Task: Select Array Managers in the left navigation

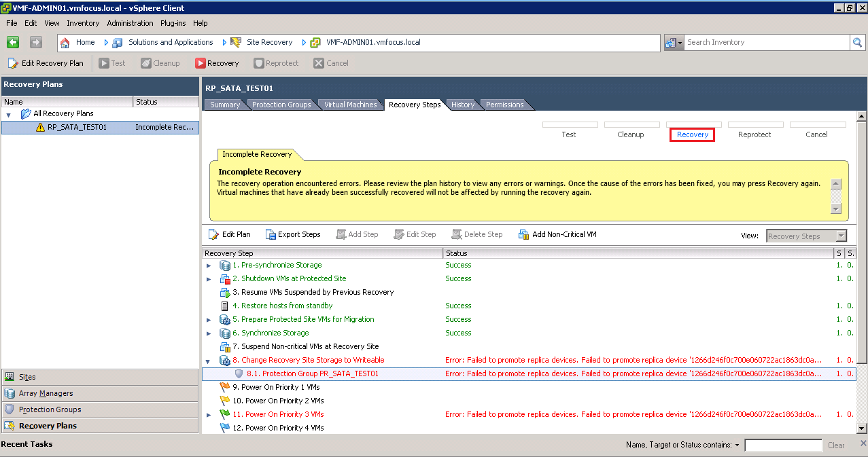Action: (46, 393)
